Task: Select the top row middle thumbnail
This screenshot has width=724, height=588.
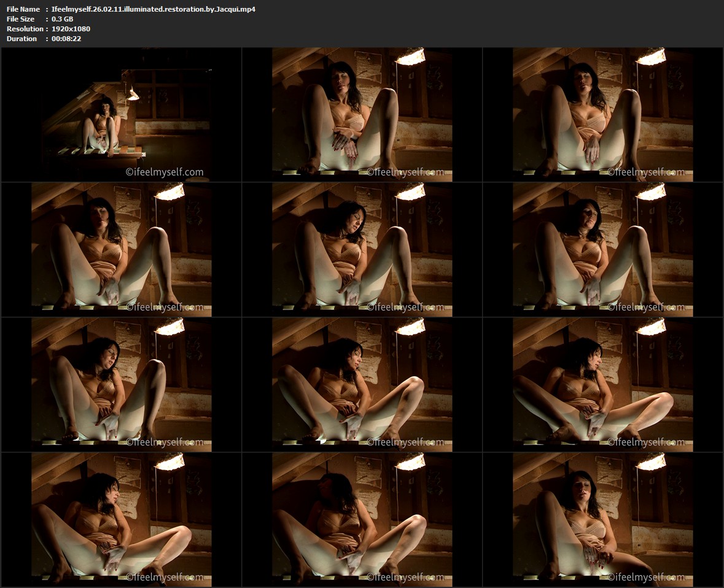Action: pos(362,115)
